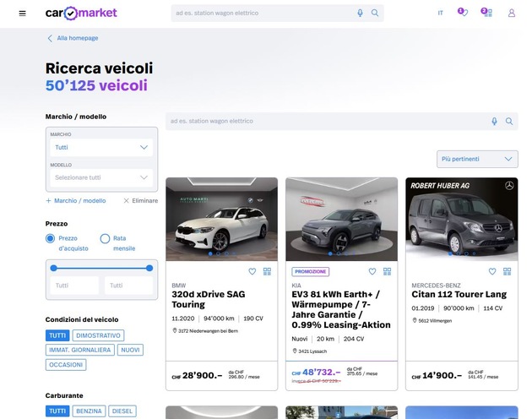
Task: Open the vehicle comparison icon in header
Action: pos(486,13)
